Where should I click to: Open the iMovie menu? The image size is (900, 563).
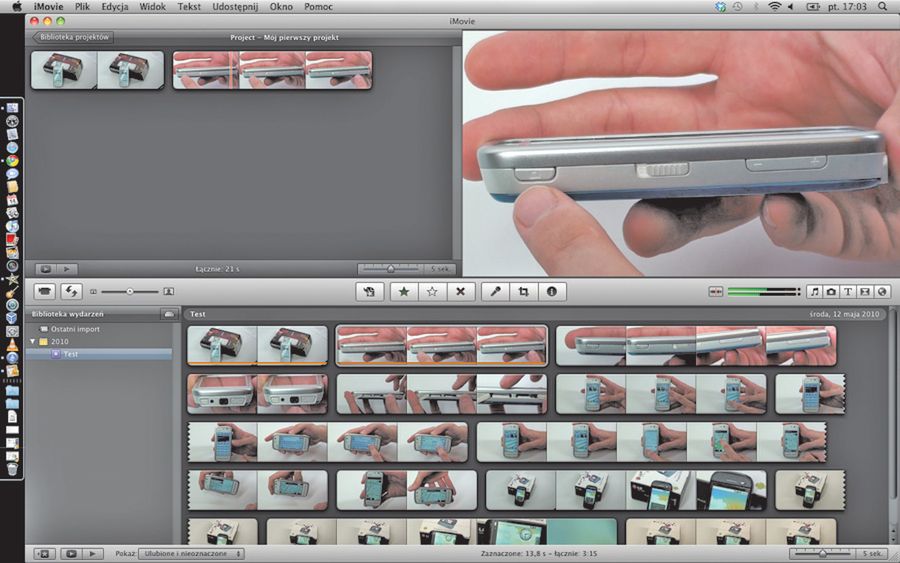pos(48,6)
